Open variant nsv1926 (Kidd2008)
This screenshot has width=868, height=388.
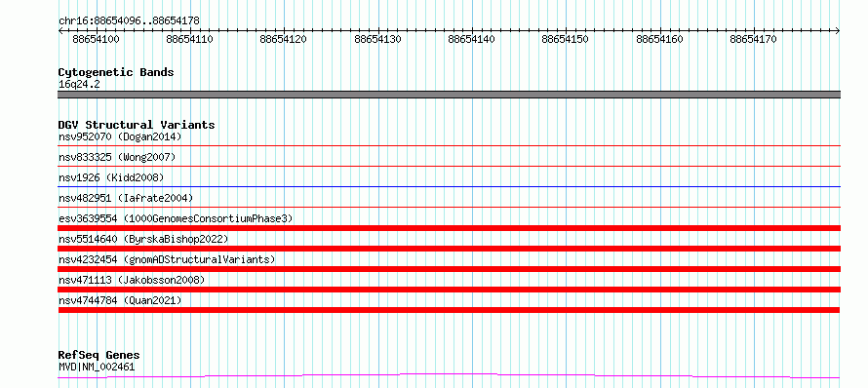click(x=111, y=177)
